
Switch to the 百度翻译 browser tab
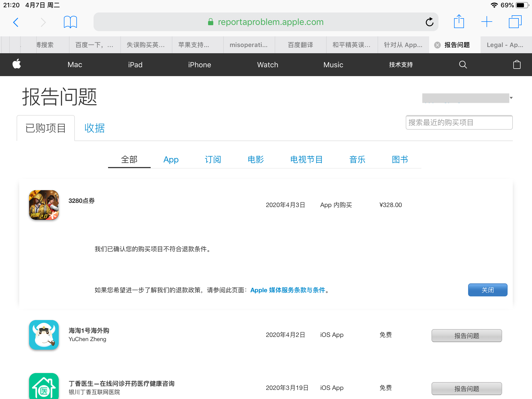(x=300, y=45)
